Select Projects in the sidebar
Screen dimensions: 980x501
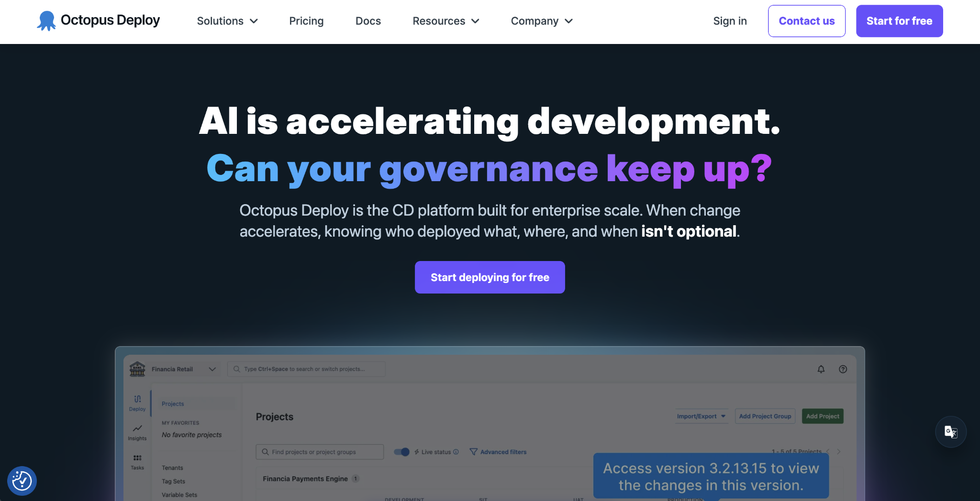click(x=173, y=404)
